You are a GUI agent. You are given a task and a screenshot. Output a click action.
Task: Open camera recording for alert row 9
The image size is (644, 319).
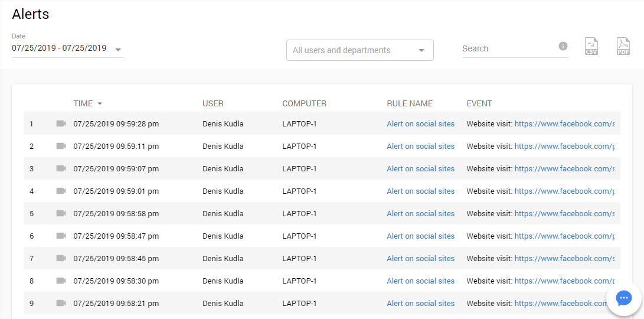coord(61,303)
